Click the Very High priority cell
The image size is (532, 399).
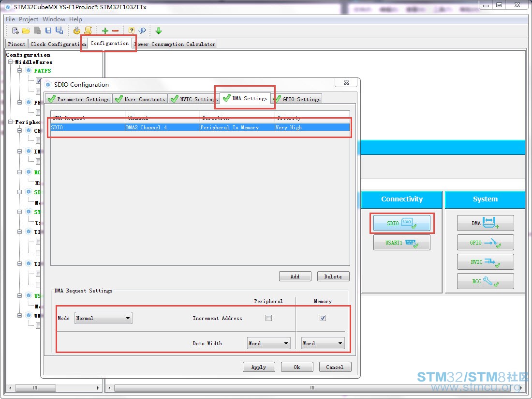[x=312, y=127]
